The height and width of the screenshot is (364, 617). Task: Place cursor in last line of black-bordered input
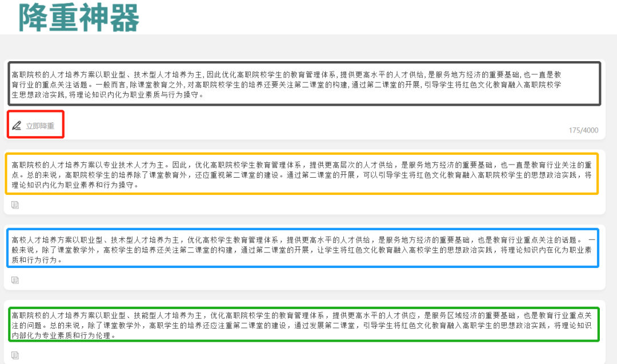tap(109, 95)
